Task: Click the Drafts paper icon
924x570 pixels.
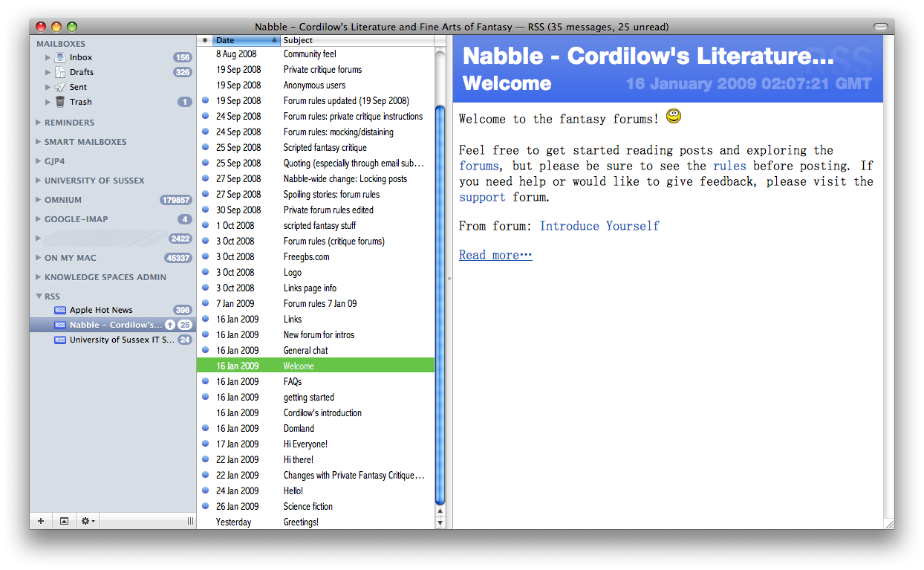Action: pyautogui.click(x=60, y=72)
